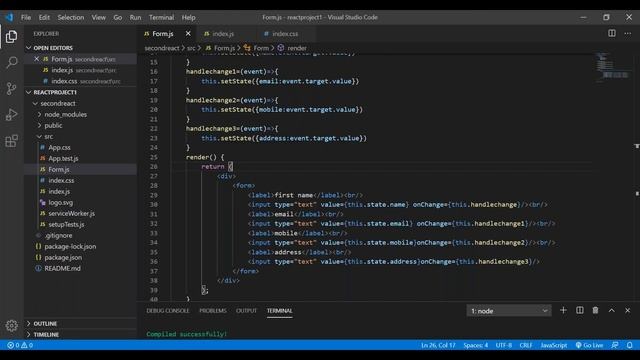Image resolution: width=640 pixels, height=360 pixels.
Task: Click the VS Code logo icon
Action: pos(9,18)
